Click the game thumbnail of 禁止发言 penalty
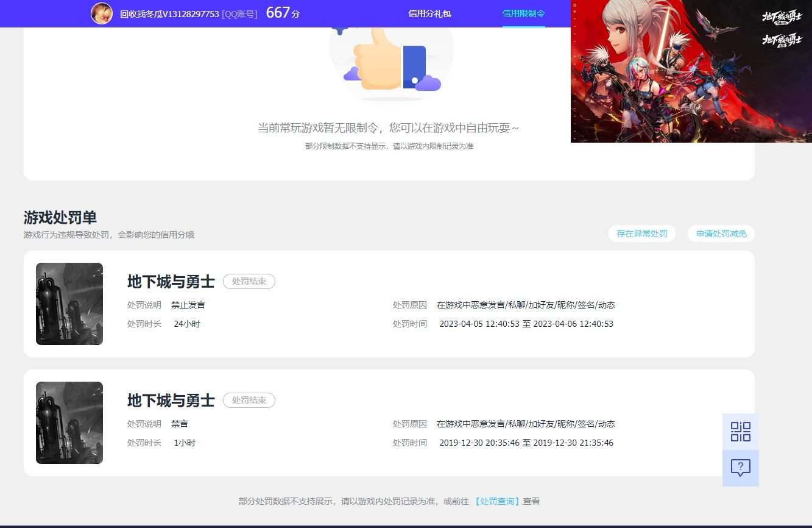The image size is (812, 528). click(69, 304)
